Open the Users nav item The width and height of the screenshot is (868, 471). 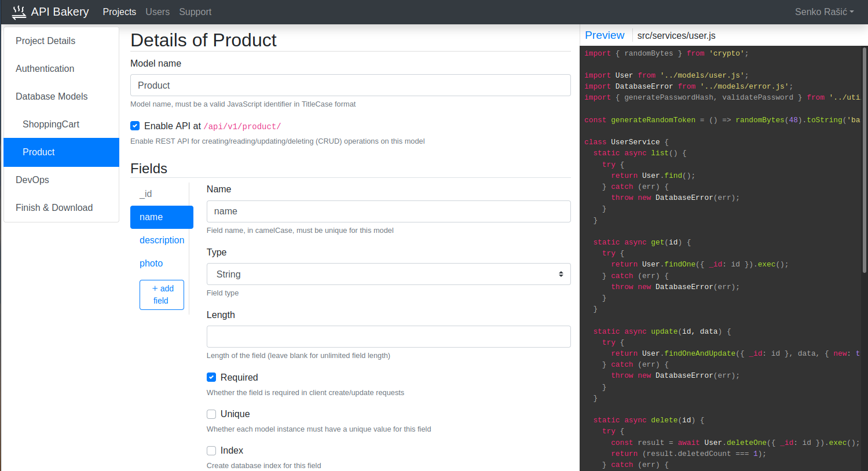point(158,12)
